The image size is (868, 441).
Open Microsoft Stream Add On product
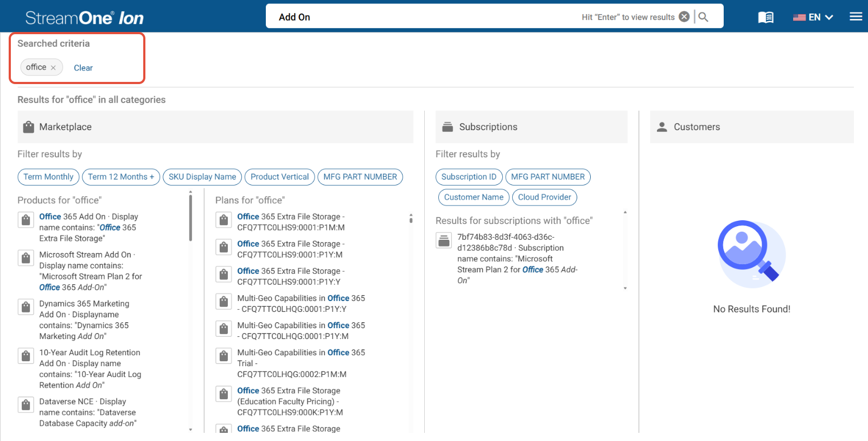pos(91,271)
